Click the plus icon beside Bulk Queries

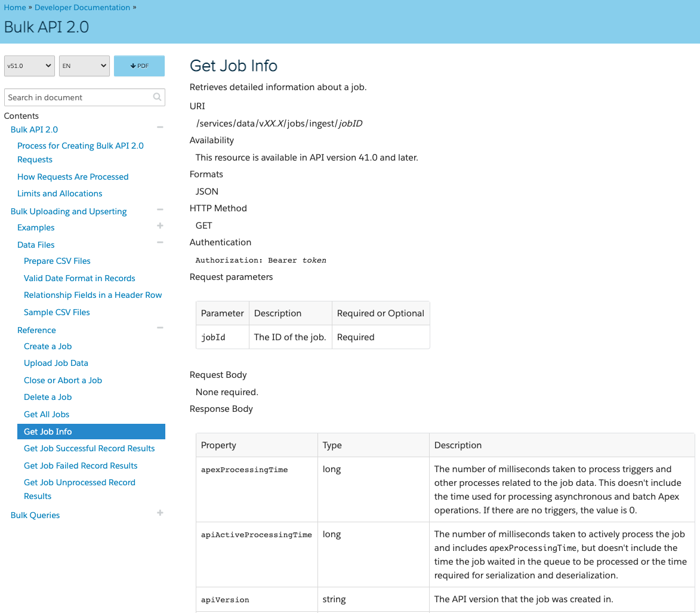(x=160, y=513)
